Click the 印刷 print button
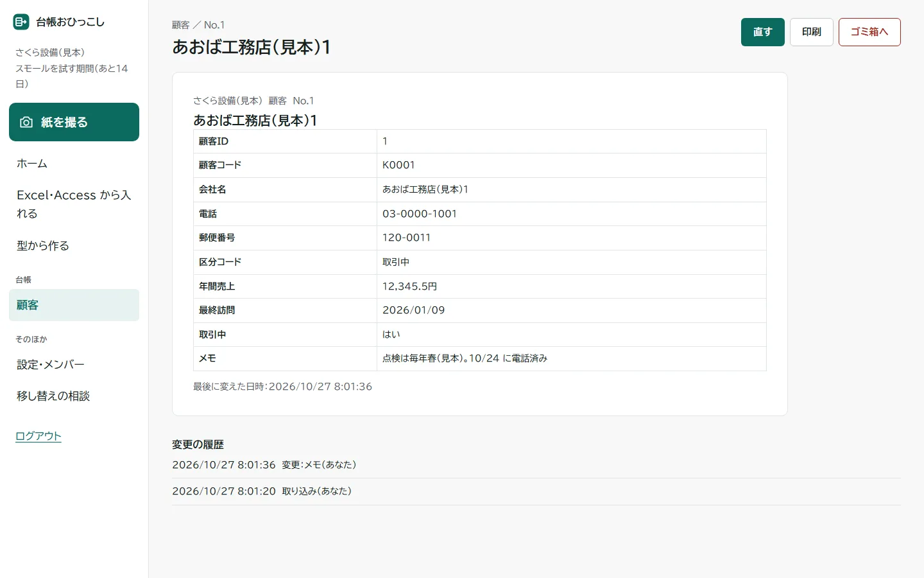 click(x=812, y=32)
